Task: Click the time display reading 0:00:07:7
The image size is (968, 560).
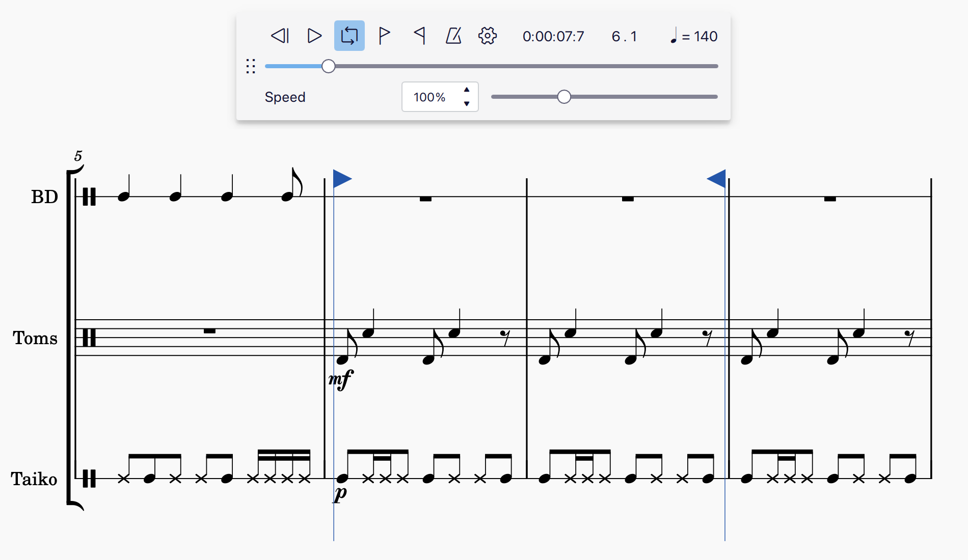Action: point(552,36)
